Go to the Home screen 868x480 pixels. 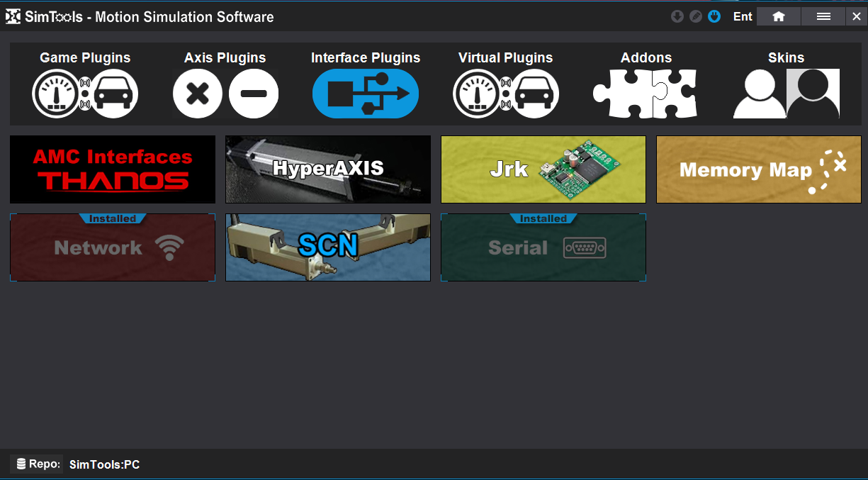click(x=779, y=16)
